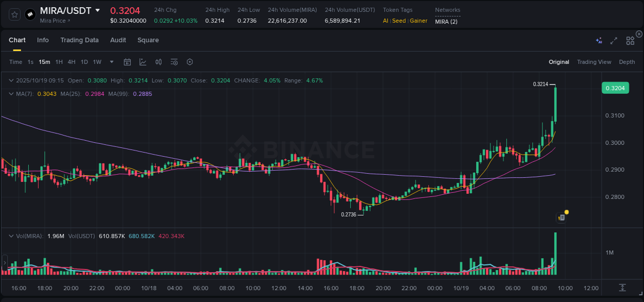This screenshot has width=644, height=302.
Task: Switch to the Trading Data tab
Action: click(x=79, y=40)
